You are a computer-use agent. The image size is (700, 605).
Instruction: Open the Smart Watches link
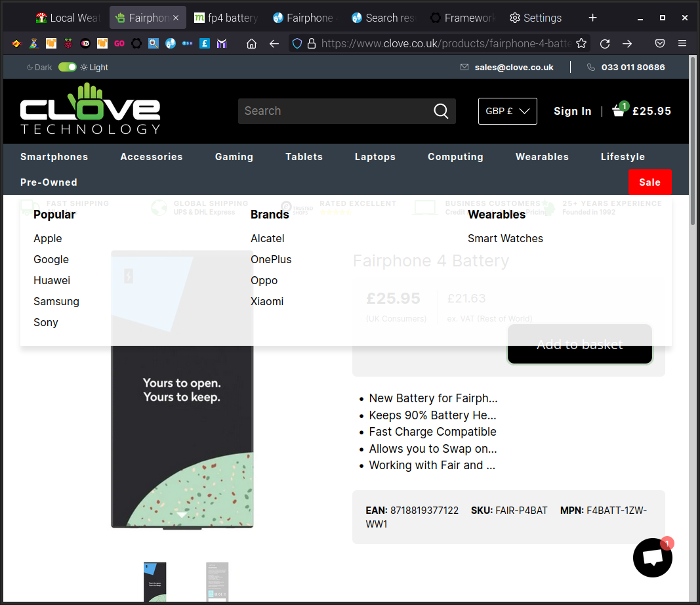(505, 238)
